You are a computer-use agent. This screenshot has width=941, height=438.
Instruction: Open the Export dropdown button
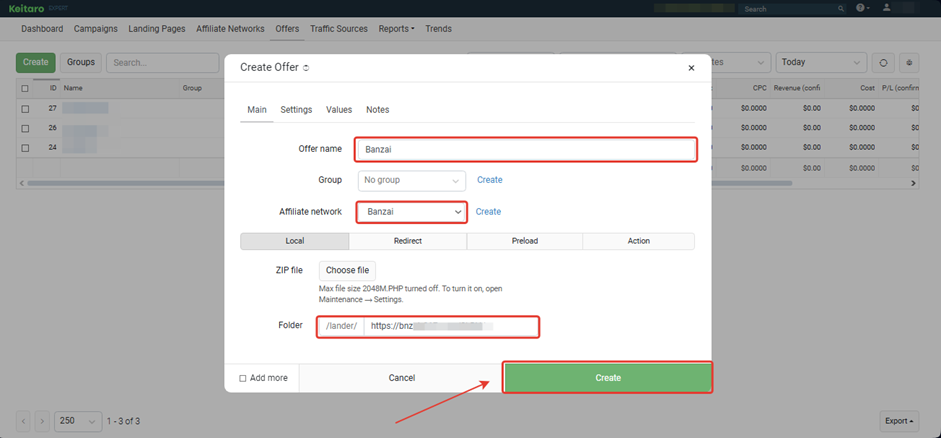click(x=899, y=421)
